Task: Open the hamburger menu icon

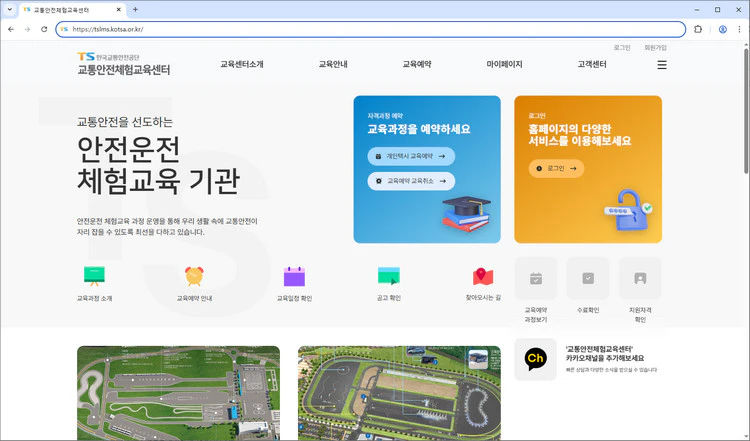Action: point(662,65)
